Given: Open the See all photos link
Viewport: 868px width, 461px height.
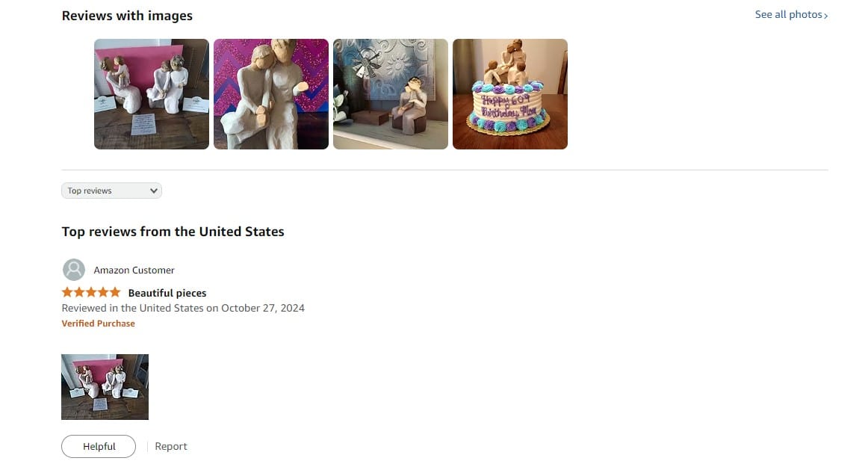Looking at the screenshot, I should (x=791, y=15).
